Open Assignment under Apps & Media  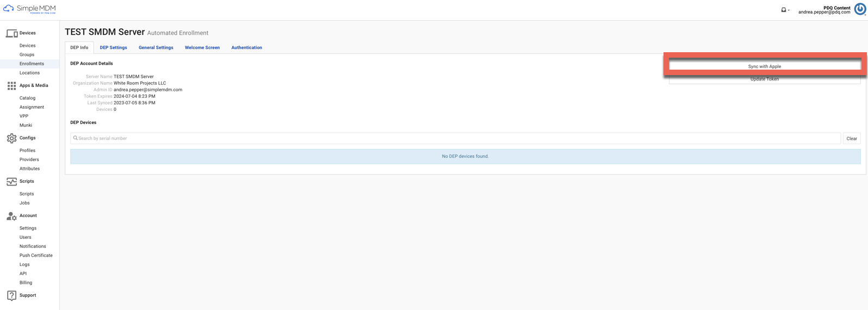pyautogui.click(x=32, y=107)
